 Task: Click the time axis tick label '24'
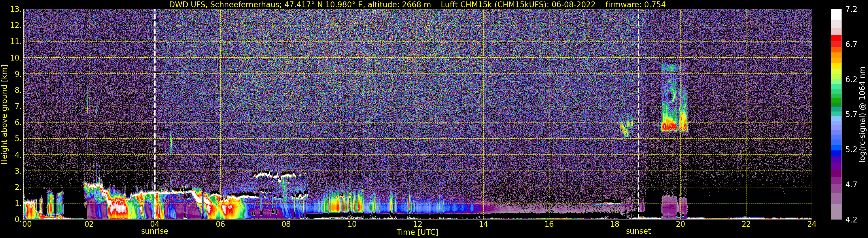pyautogui.click(x=812, y=224)
